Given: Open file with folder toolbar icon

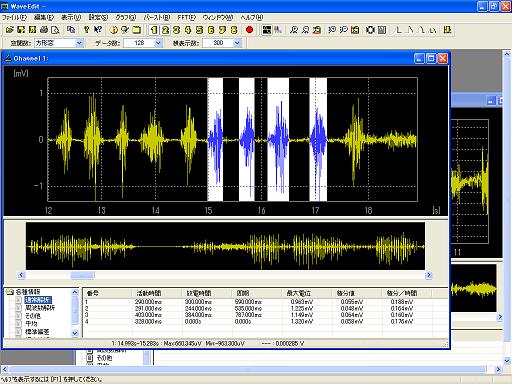Looking at the screenshot, I should 10,30.
